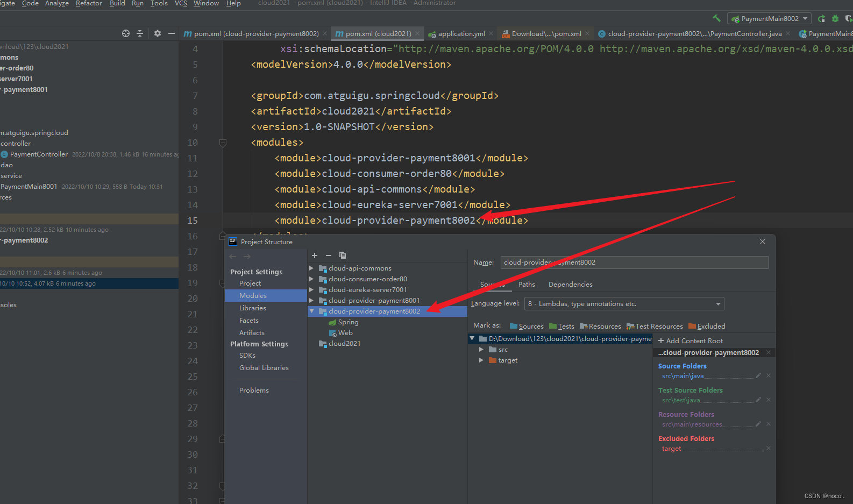The width and height of the screenshot is (853, 504).
Task: Collapse the cloud-provider-payment8002 module node
Action: (x=311, y=311)
